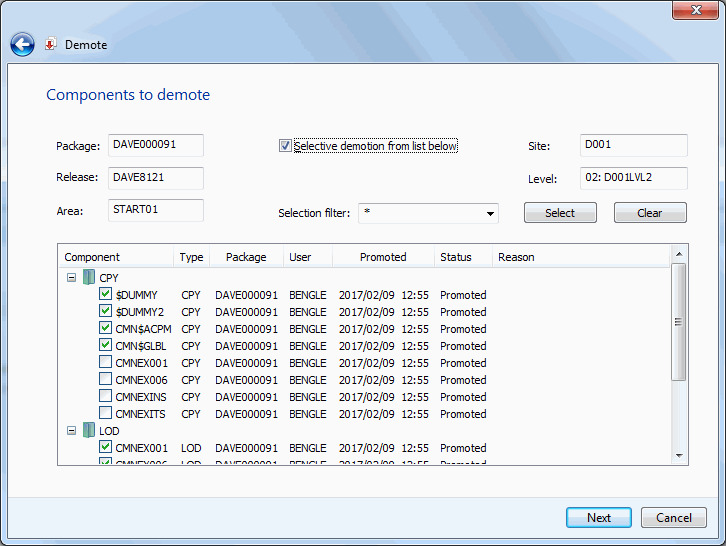
Task: Collapse the LOD tree node
Action: (x=71, y=431)
